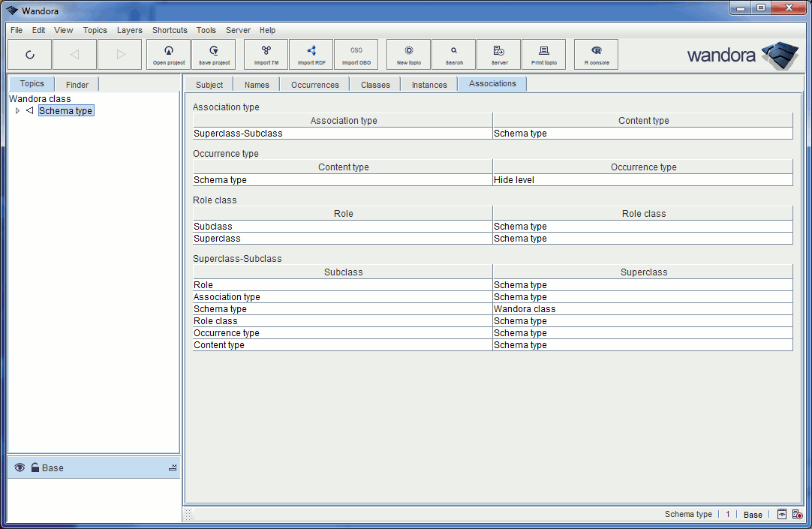Open Search using the toolbar icon

point(453,54)
